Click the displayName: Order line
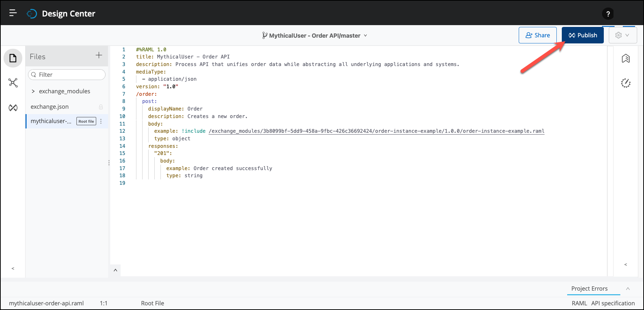This screenshot has height=310, width=644. click(x=175, y=109)
